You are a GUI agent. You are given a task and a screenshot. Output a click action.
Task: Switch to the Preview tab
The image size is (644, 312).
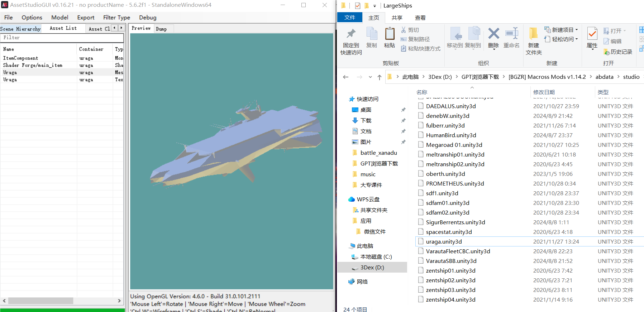(x=141, y=28)
